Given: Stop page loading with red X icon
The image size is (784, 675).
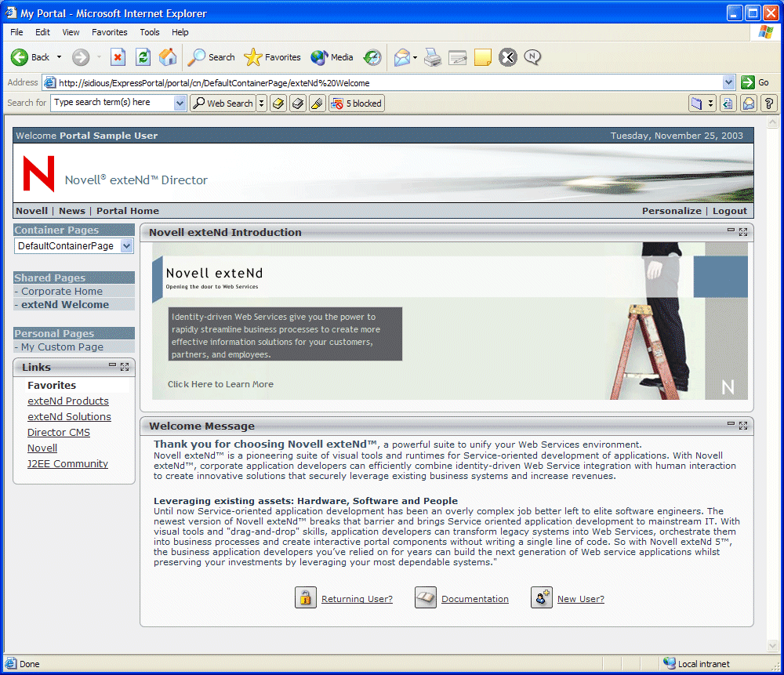Looking at the screenshot, I should [x=118, y=57].
